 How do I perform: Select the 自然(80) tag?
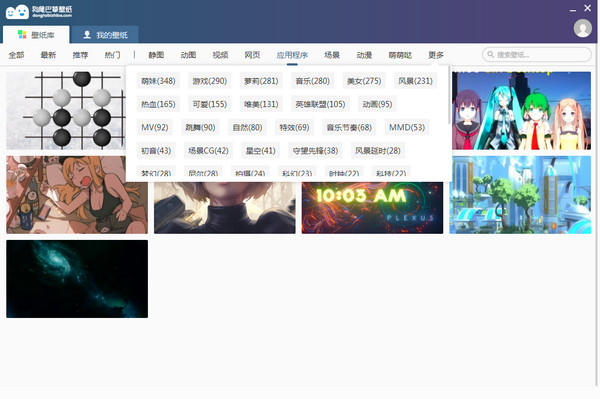coord(247,127)
